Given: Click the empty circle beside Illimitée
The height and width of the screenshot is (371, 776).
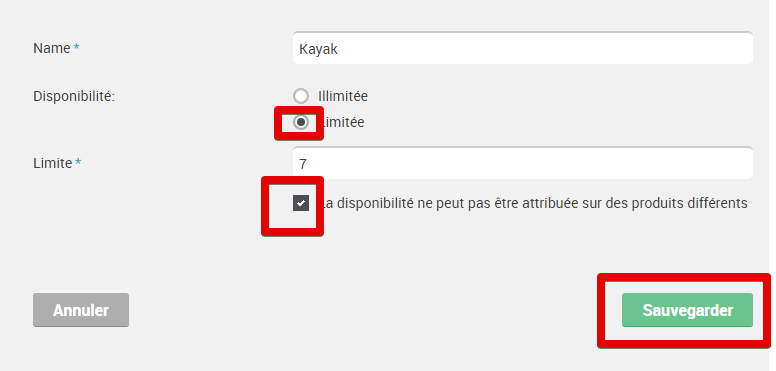Looking at the screenshot, I should (301, 96).
